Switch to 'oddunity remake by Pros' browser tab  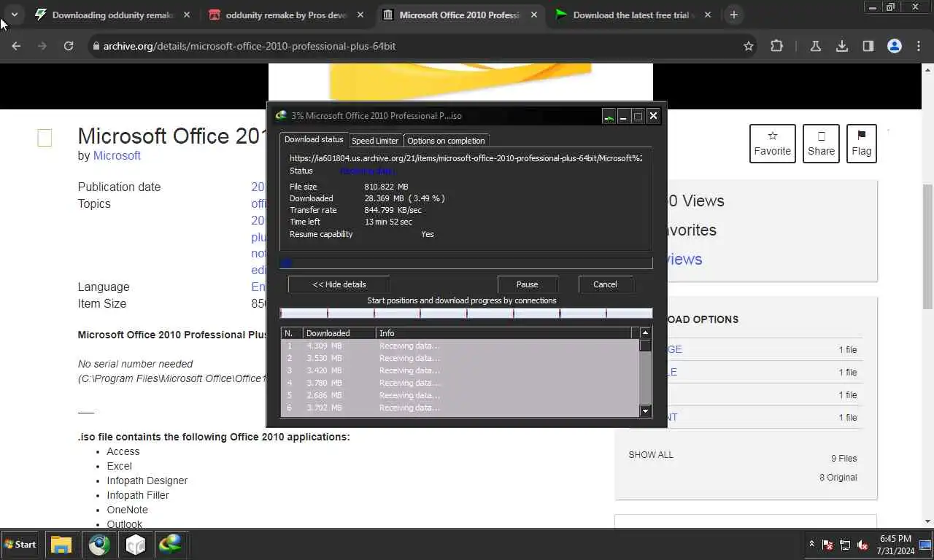286,15
